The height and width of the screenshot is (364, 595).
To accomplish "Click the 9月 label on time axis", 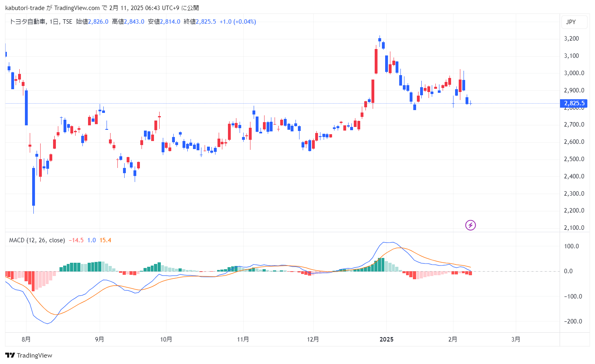I will coord(100,339).
